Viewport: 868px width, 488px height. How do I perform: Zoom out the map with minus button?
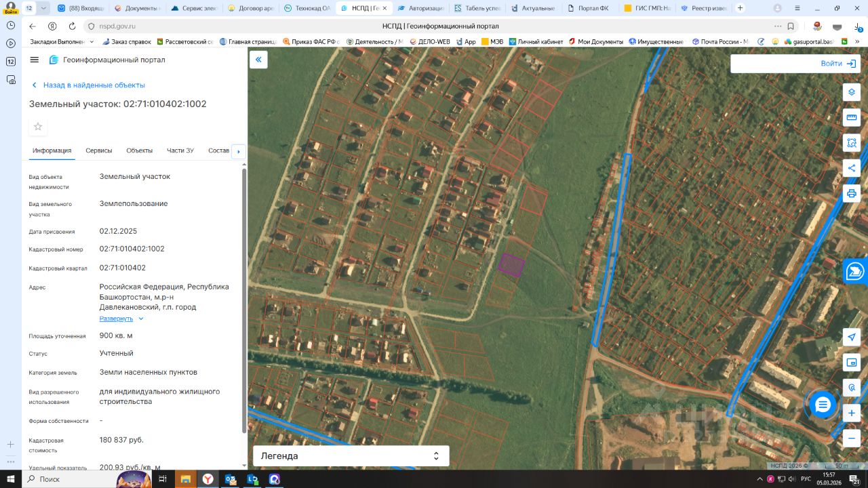click(852, 438)
